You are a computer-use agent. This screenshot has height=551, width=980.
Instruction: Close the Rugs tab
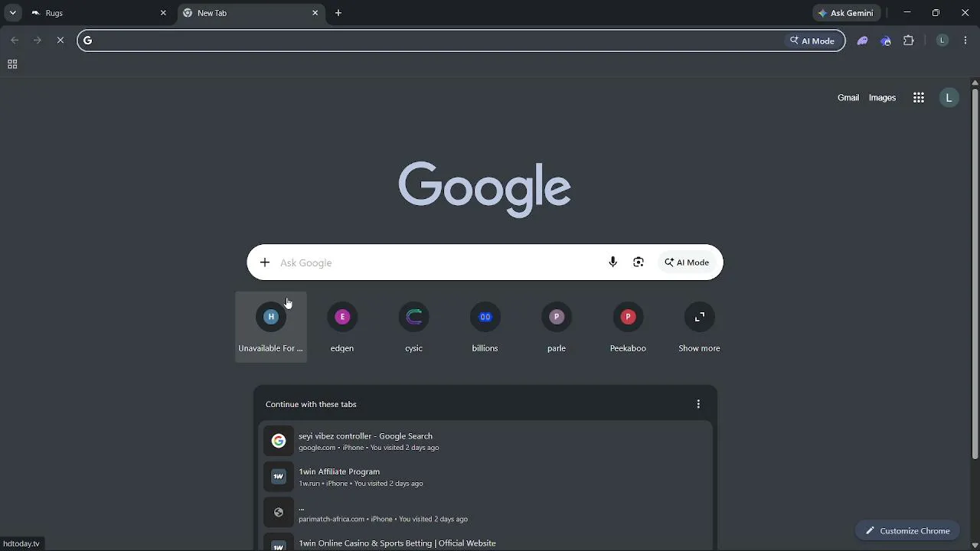tap(163, 13)
